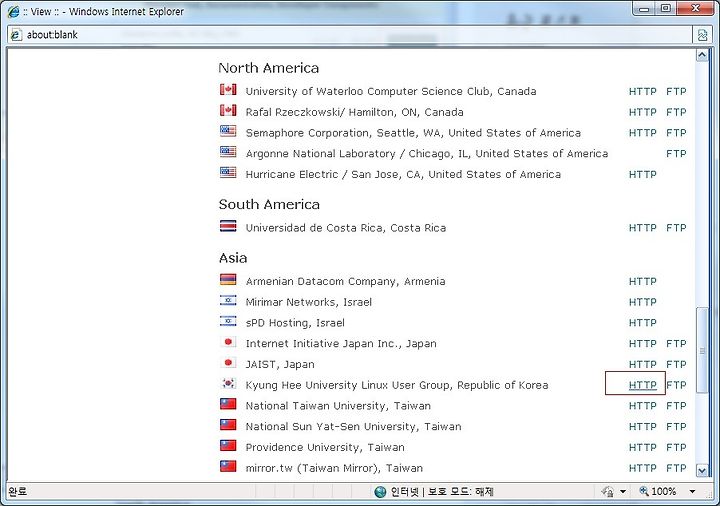Viewport: 720px width, 506px height.
Task: Open HTTP mirror for Mirimar Networks
Action: coord(642,302)
